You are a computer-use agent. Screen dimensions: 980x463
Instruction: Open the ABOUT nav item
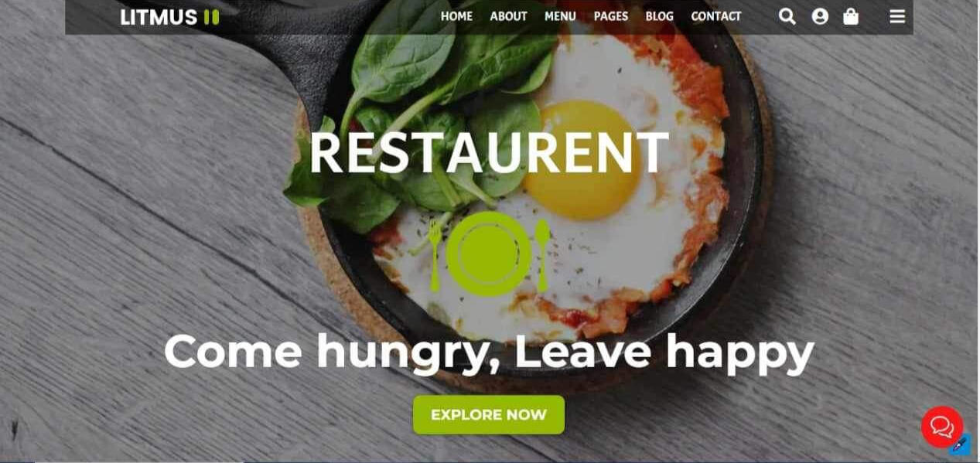[508, 16]
